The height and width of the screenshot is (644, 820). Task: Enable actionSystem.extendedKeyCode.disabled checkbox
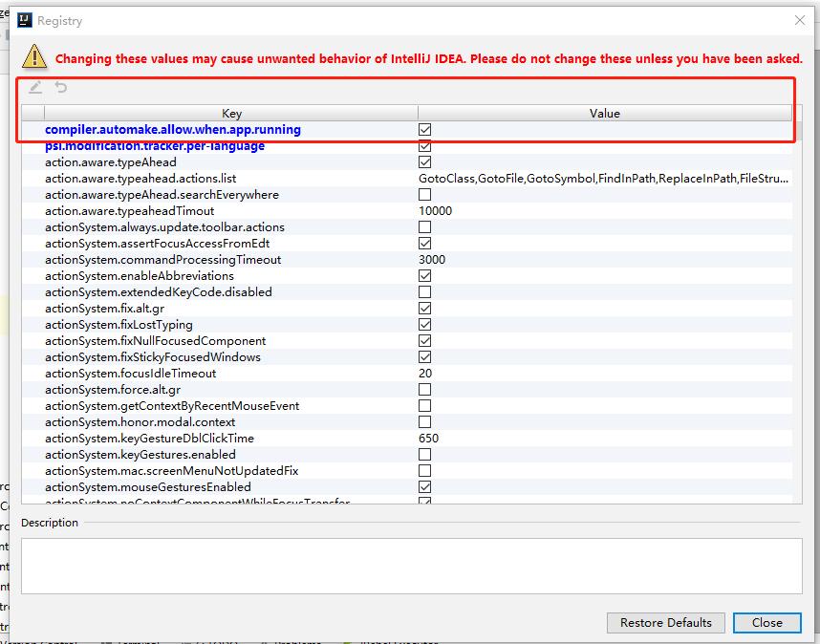pyautogui.click(x=424, y=291)
